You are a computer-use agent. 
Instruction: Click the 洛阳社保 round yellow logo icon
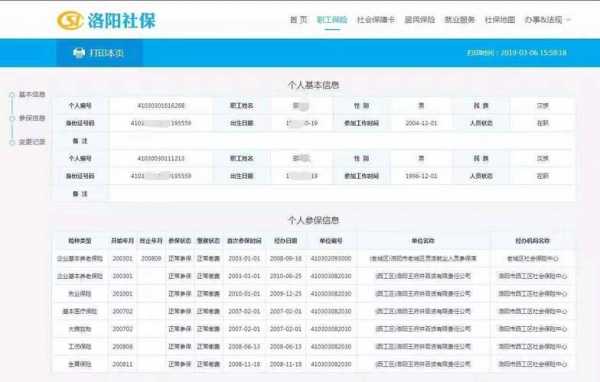tap(70, 20)
